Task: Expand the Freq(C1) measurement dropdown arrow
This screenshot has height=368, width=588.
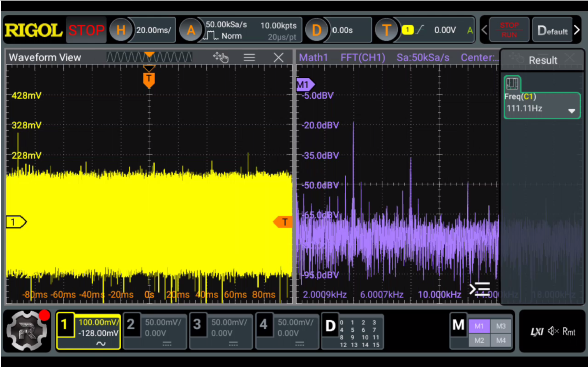Action: 571,111
